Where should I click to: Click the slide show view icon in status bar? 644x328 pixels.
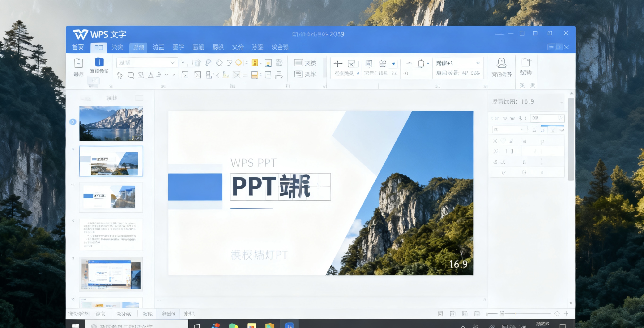[477, 314]
